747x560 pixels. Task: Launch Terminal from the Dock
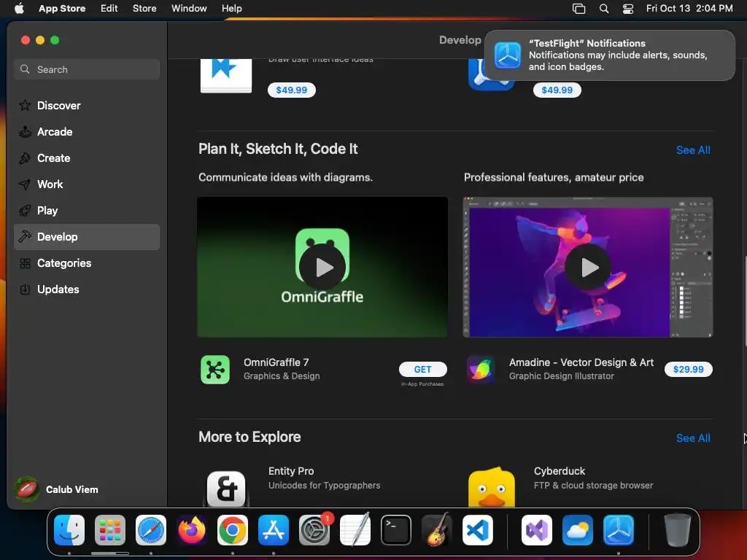[396, 530]
